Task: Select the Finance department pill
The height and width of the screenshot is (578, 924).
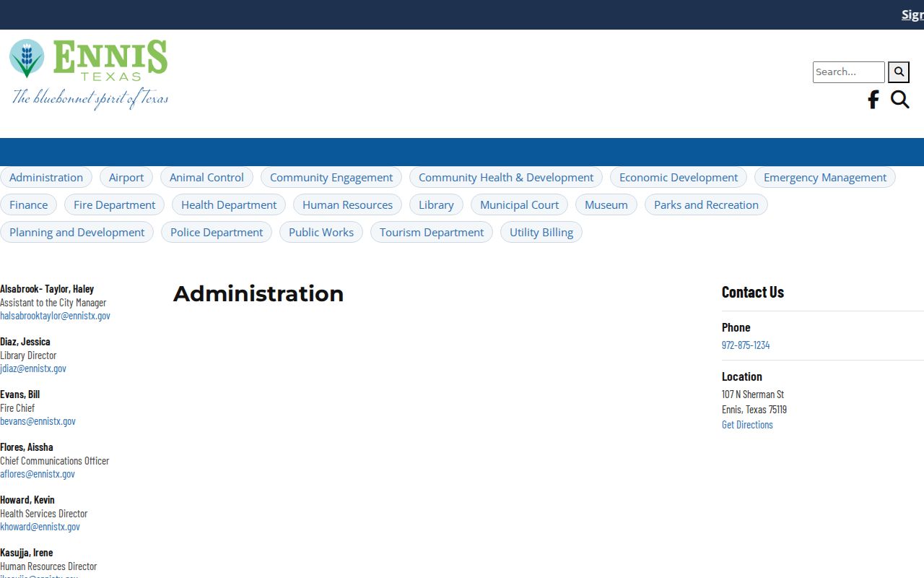Action: pos(29,205)
